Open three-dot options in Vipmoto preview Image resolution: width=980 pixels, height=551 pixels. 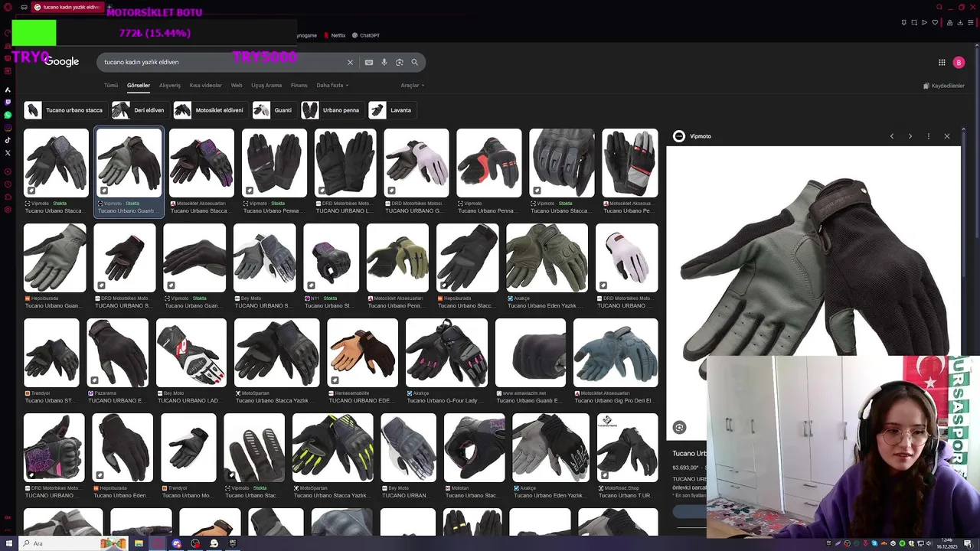point(928,136)
